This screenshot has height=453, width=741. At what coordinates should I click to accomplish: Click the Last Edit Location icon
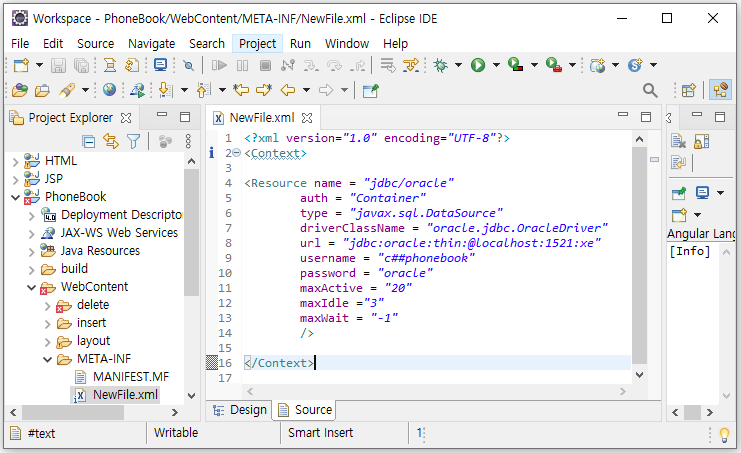click(x=241, y=90)
